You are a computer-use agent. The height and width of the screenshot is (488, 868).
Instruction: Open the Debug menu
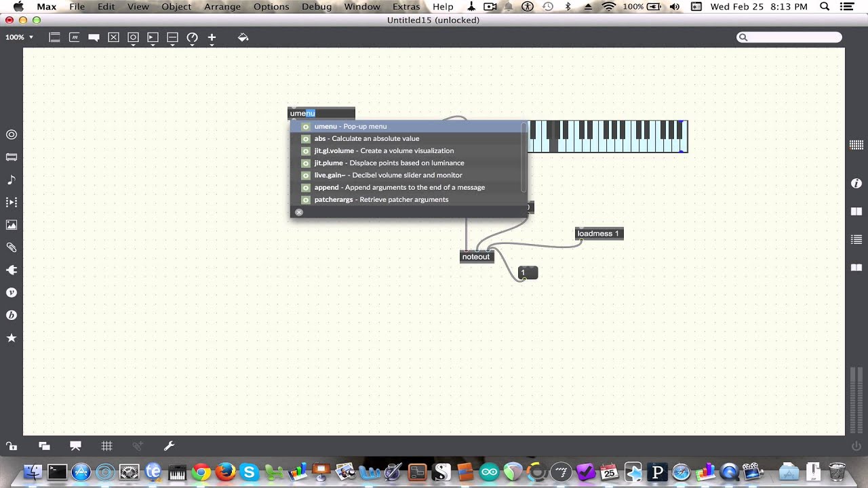pyautogui.click(x=317, y=7)
